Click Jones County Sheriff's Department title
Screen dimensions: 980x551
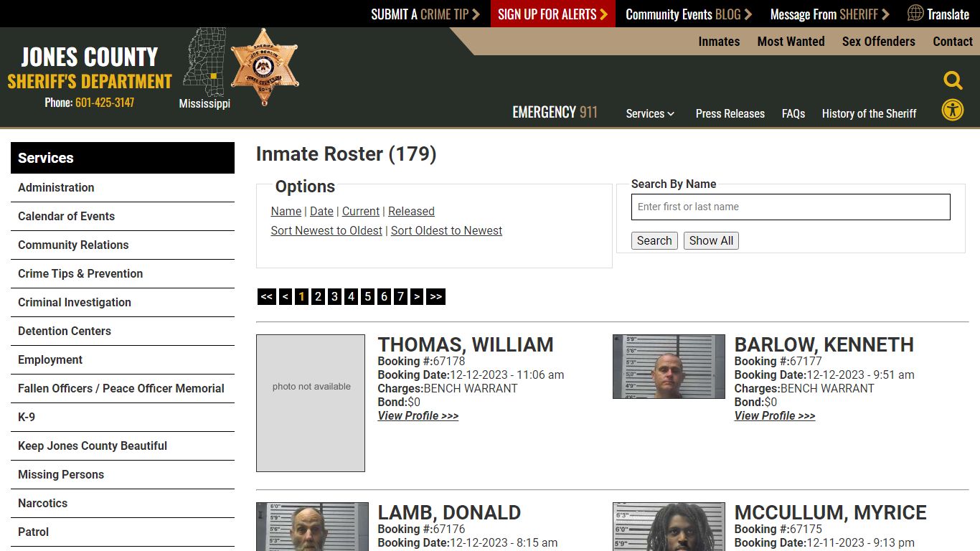[90, 68]
